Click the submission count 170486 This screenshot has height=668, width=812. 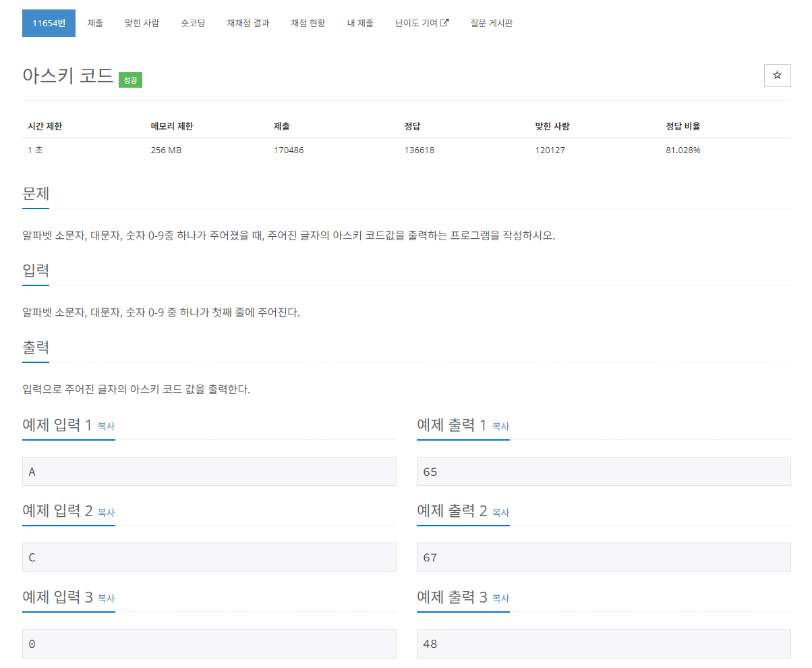point(289,150)
